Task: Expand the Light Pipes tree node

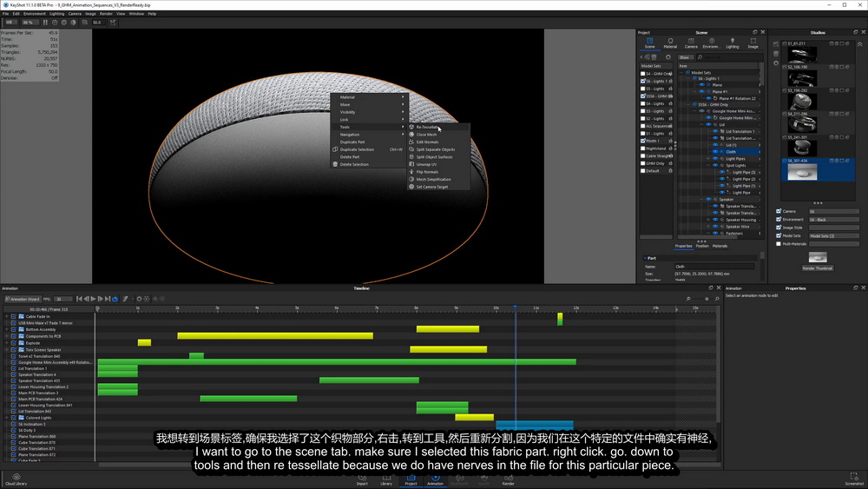Action: coord(708,158)
